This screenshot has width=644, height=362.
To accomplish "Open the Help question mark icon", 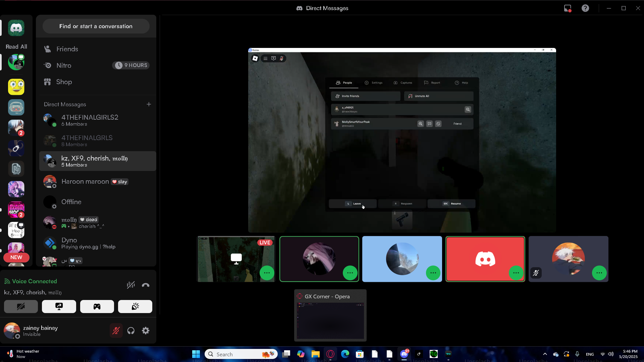I will [585, 8].
